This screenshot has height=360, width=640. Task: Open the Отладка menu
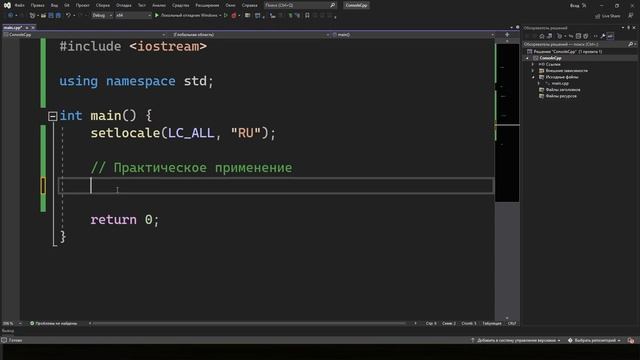(123, 5)
